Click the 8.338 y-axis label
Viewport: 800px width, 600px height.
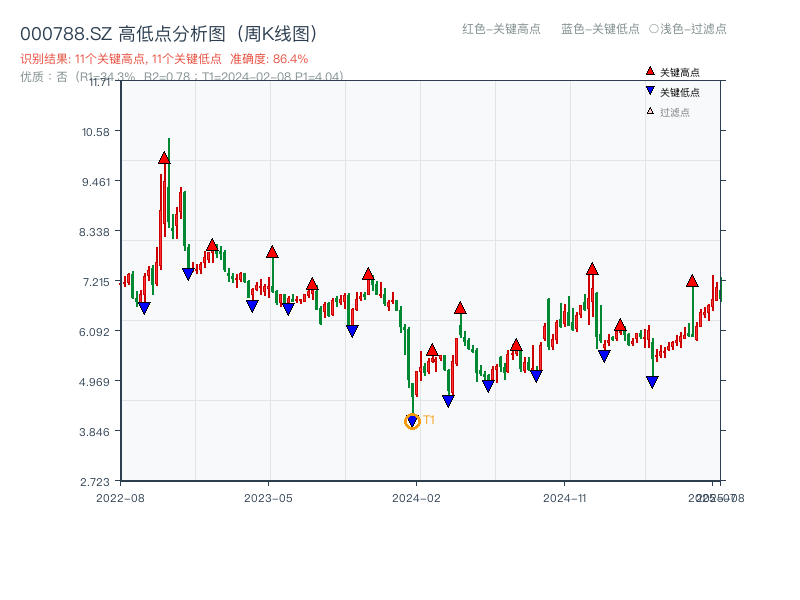click(94, 232)
